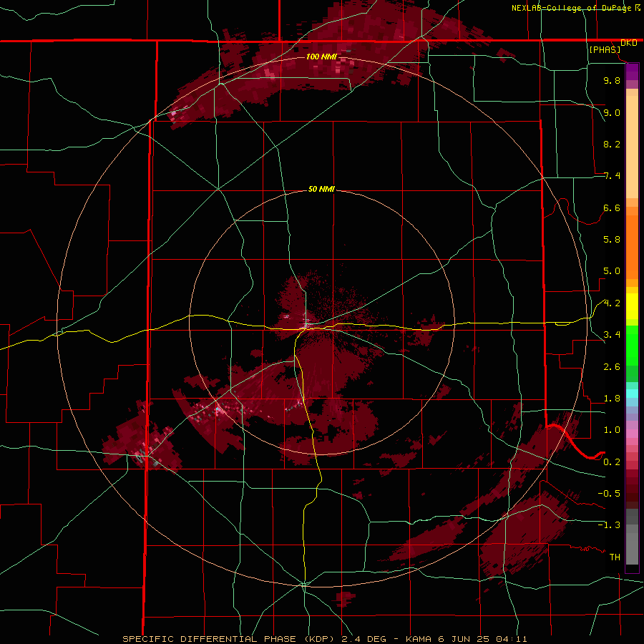This screenshot has width=644, height=644.
Task: Pick the bright yellow swatch in the legend
Action: [x=632, y=306]
